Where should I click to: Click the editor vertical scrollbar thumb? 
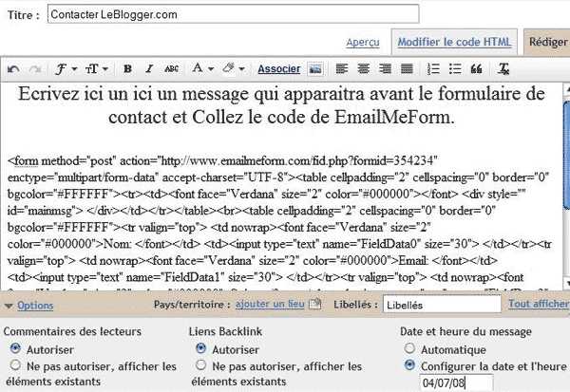click(566, 156)
